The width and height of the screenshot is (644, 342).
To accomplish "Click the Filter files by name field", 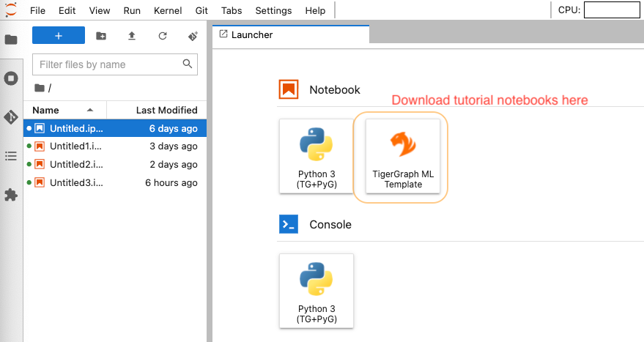I will (115, 64).
